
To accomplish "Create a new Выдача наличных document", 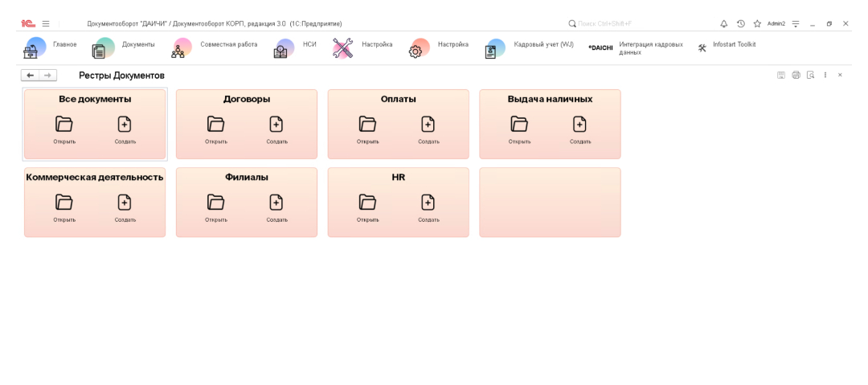I will click(x=580, y=124).
